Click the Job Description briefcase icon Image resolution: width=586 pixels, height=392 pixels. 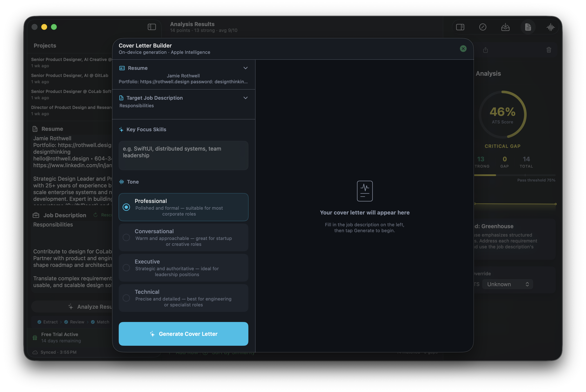click(x=36, y=215)
